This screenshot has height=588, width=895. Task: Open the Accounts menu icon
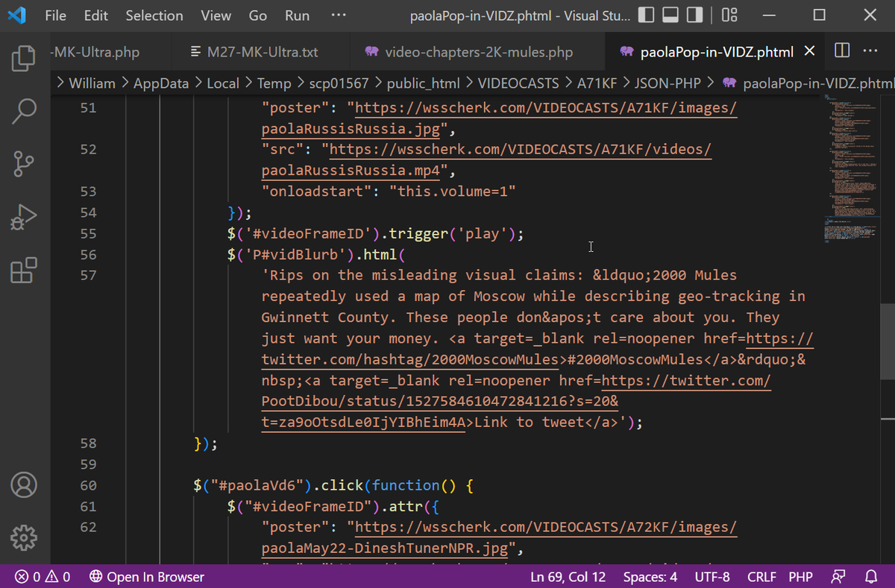coord(25,485)
